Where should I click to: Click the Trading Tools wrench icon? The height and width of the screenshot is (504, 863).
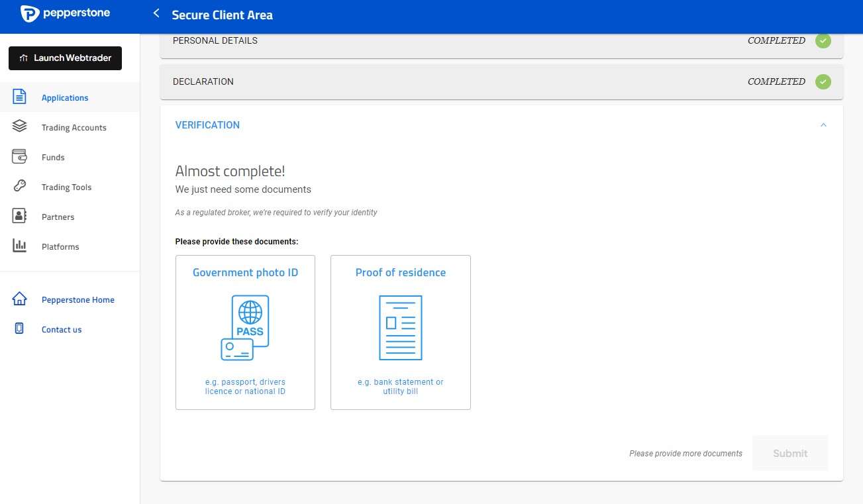tap(19, 186)
